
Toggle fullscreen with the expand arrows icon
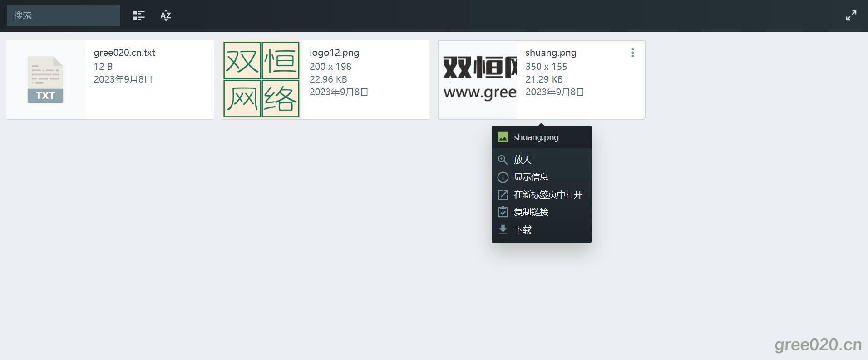[851, 15]
